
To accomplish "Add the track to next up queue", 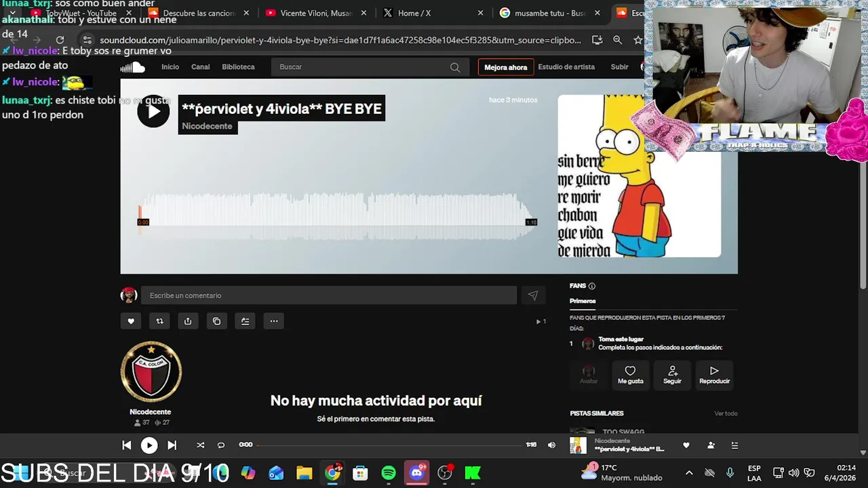I will coord(245,321).
